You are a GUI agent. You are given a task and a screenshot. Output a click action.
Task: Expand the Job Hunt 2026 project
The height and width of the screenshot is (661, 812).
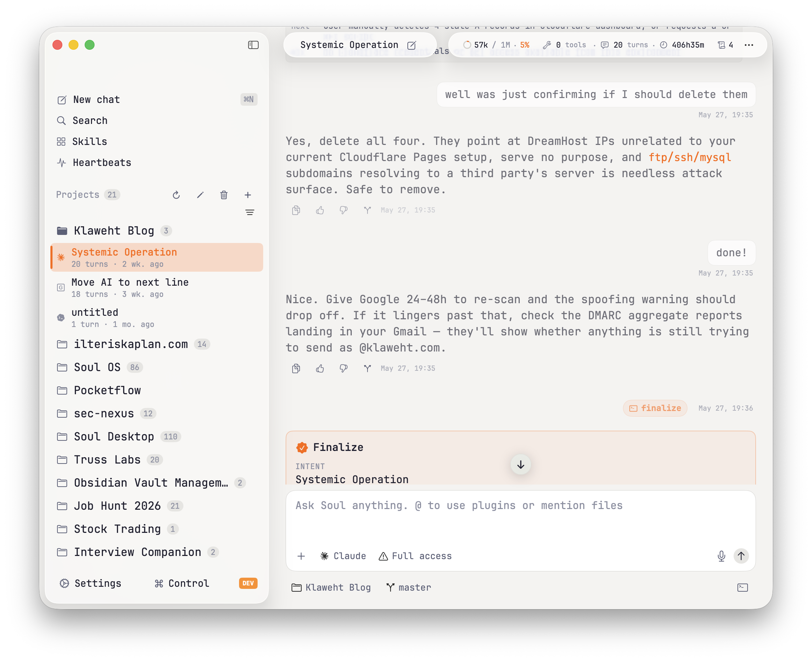click(157, 506)
